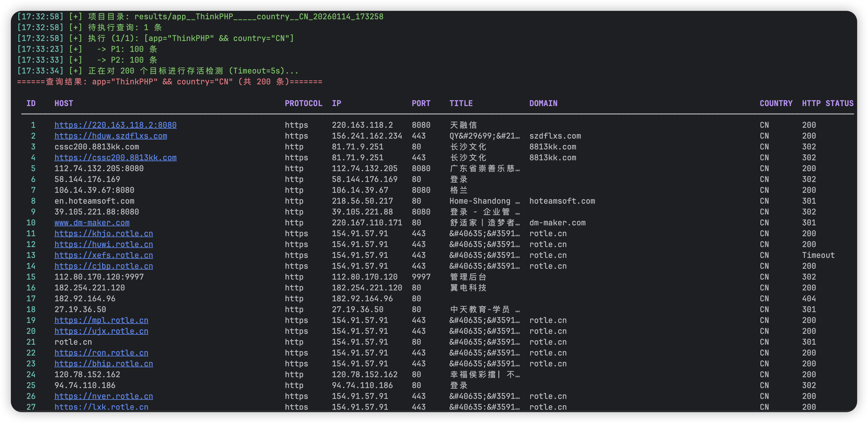This screenshot has width=868, height=423.
Task: Click the PROTOCOL column header
Action: pos(303,103)
